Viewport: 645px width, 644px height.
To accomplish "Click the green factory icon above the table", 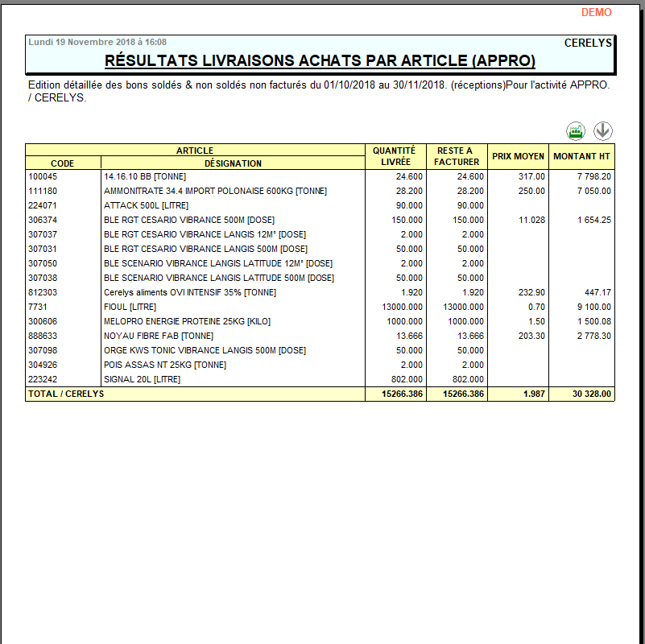I will [576, 131].
